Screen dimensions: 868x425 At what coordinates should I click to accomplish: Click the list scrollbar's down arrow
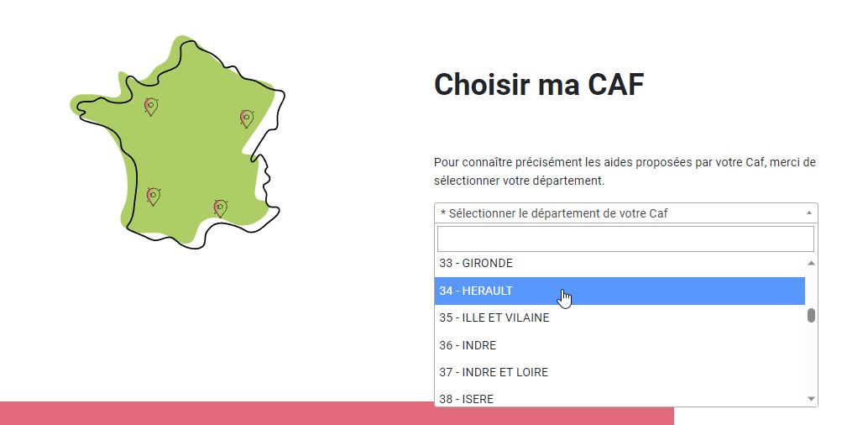(x=811, y=398)
